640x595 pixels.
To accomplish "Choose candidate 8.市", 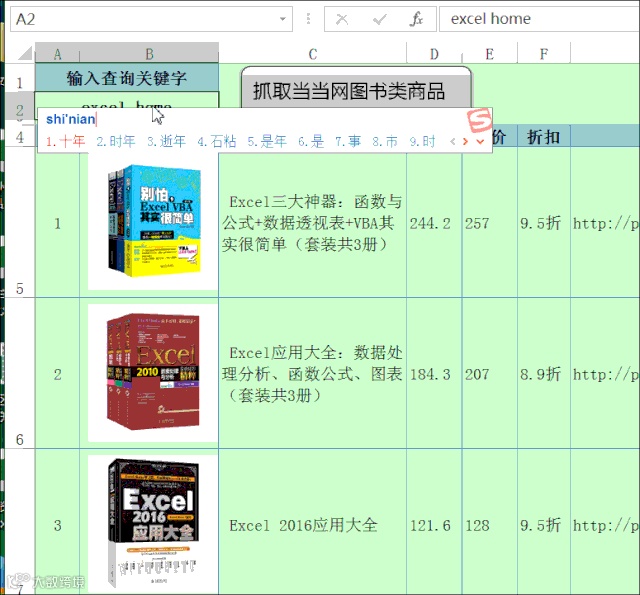I will 385,141.
